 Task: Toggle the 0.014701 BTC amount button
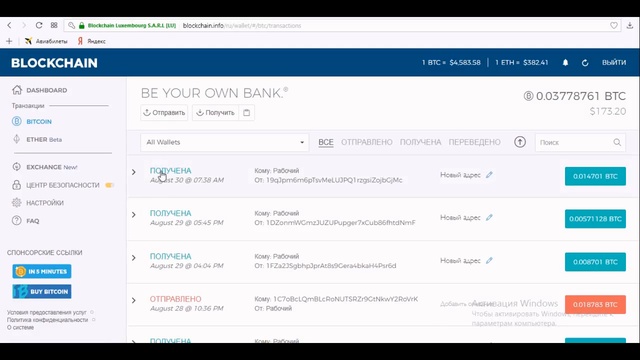(595, 176)
